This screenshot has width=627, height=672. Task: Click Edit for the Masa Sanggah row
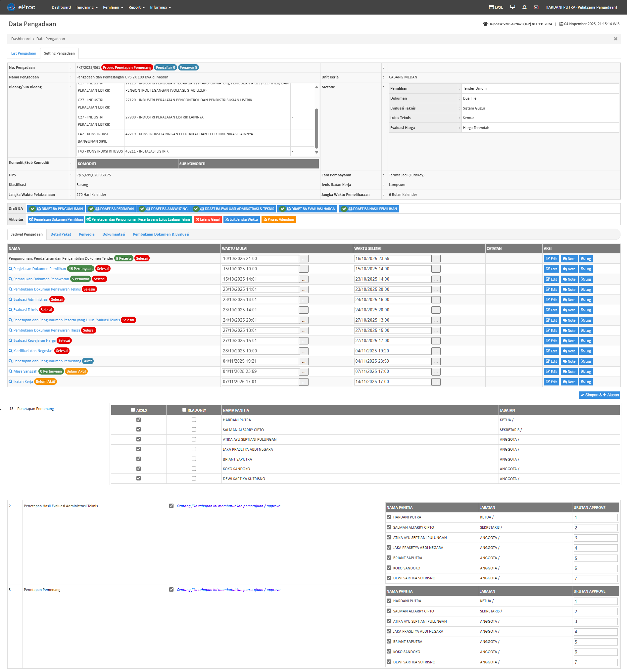click(x=551, y=372)
